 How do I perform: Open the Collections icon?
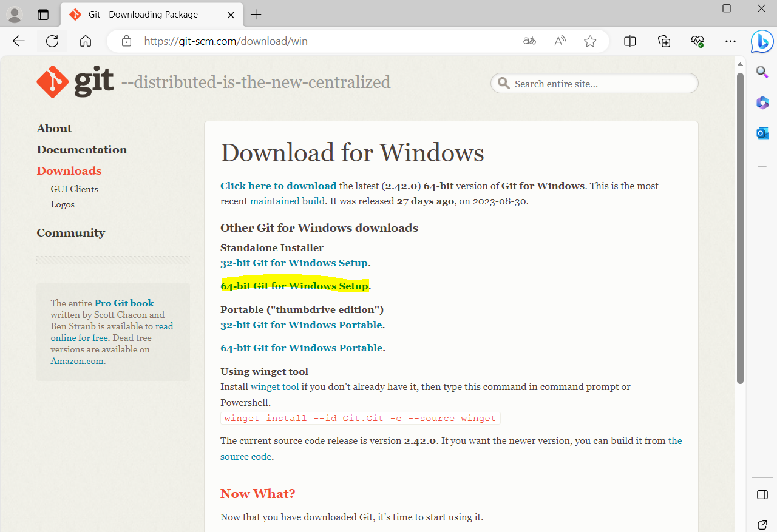pyautogui.click(x=664, y=41)
